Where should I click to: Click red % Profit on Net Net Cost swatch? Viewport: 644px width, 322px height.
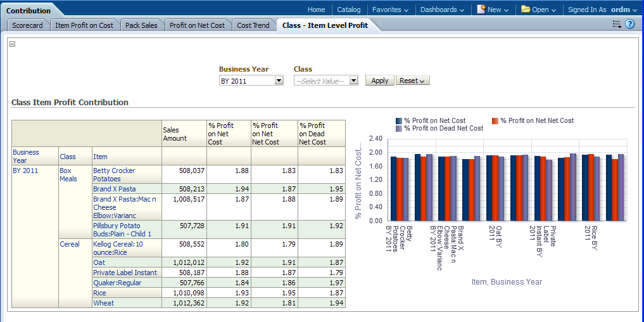495,120
